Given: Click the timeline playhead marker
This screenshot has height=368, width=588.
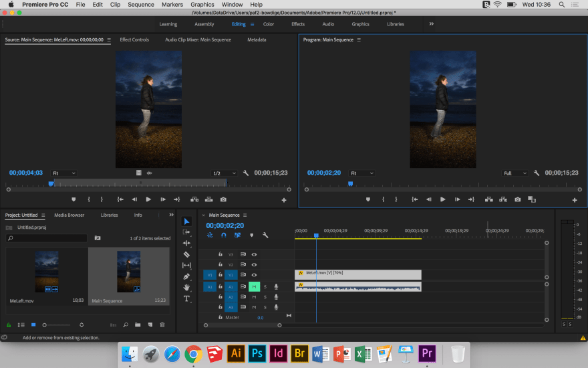Looking at the screenshot, I should click(316, 236).
